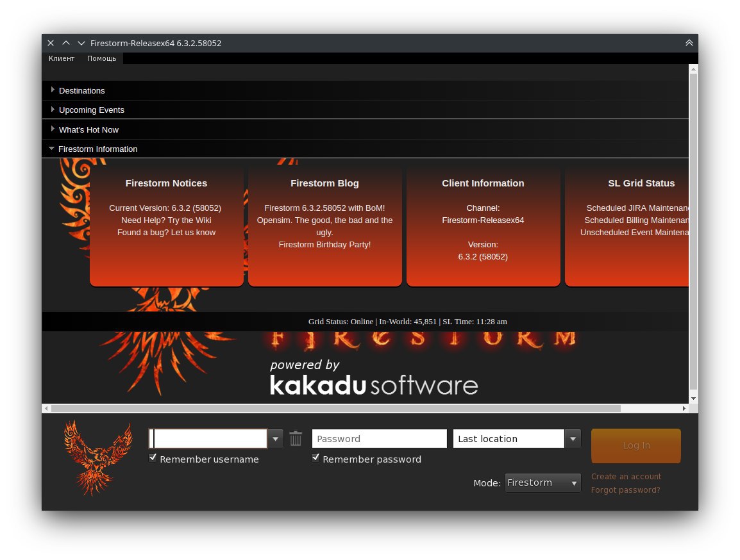The height and width of the screenshot is (560, 740).
Task: Open the Firestorm Birthday Party! blog post
Action: [x=324, y=245]
